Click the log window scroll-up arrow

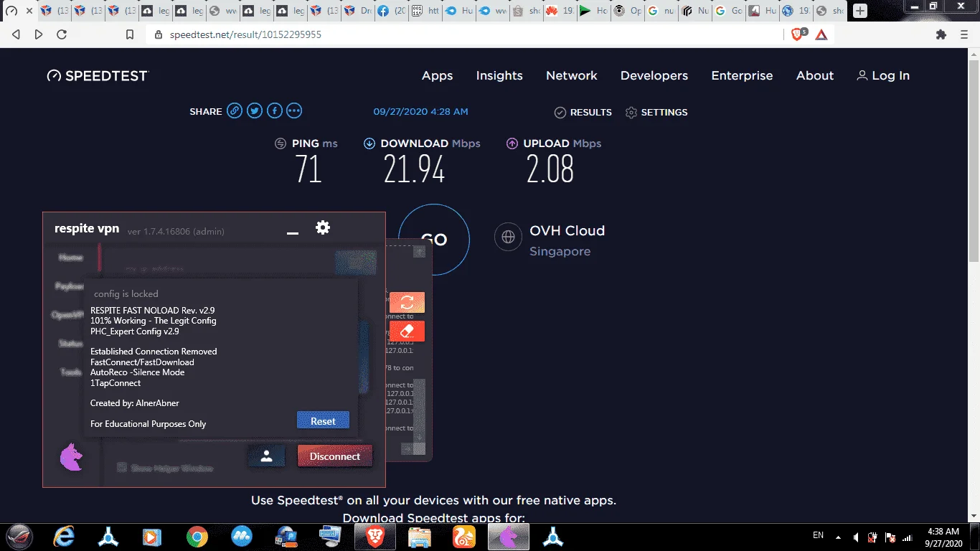coord(419,252)
